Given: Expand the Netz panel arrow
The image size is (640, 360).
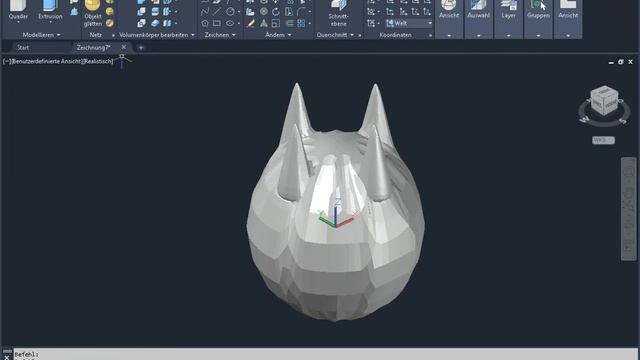Looking at the screenshot, I should click(x=113, y=36).
